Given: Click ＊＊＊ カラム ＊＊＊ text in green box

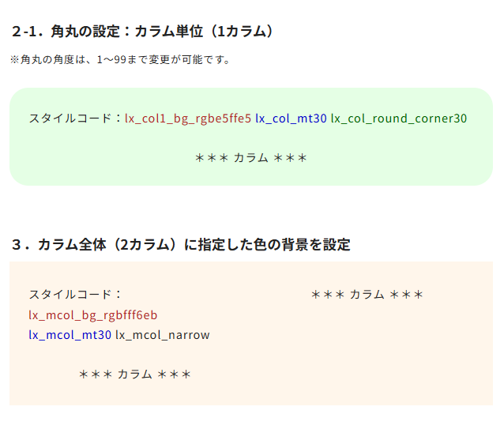Looking at the screenshot, I should [251, 158].
